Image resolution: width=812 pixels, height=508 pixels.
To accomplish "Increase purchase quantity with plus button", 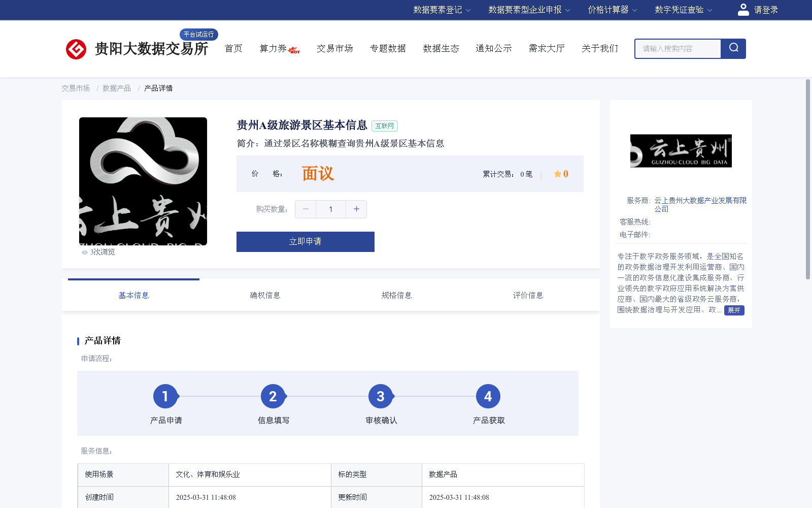I will point(356,209).
